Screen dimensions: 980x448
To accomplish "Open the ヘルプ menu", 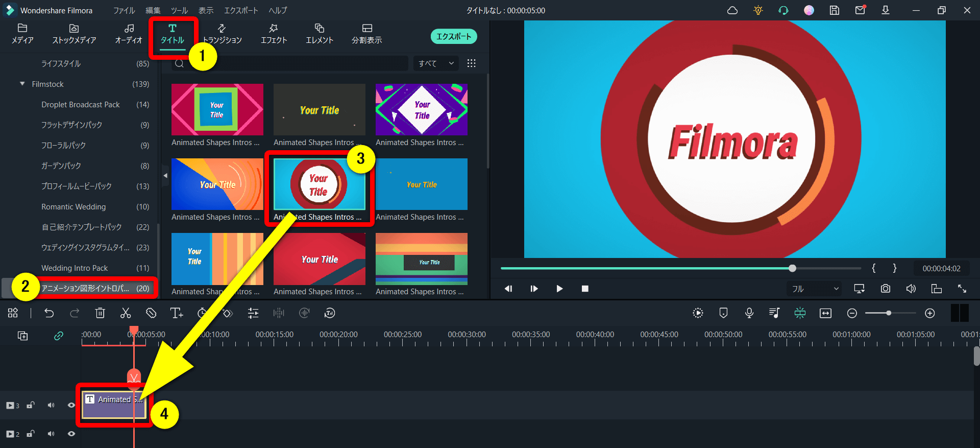I will [x=278, y=10].
